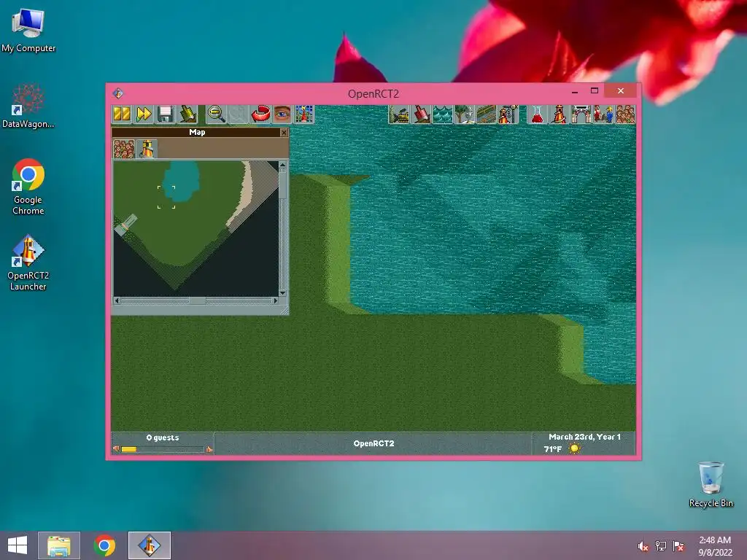Maximize the OpenRCT2 window
Screen dimensions: 747x560
tap(594, 90)
